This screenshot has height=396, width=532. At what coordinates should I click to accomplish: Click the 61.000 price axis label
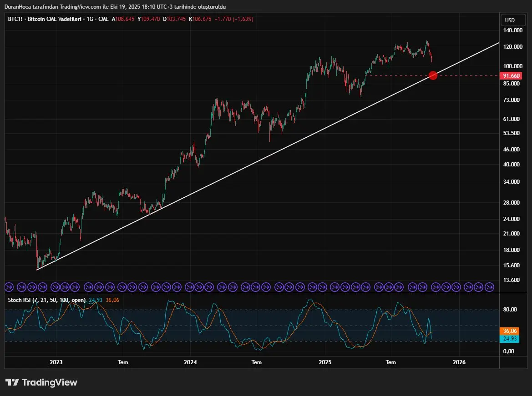click(x=512, y=119)
